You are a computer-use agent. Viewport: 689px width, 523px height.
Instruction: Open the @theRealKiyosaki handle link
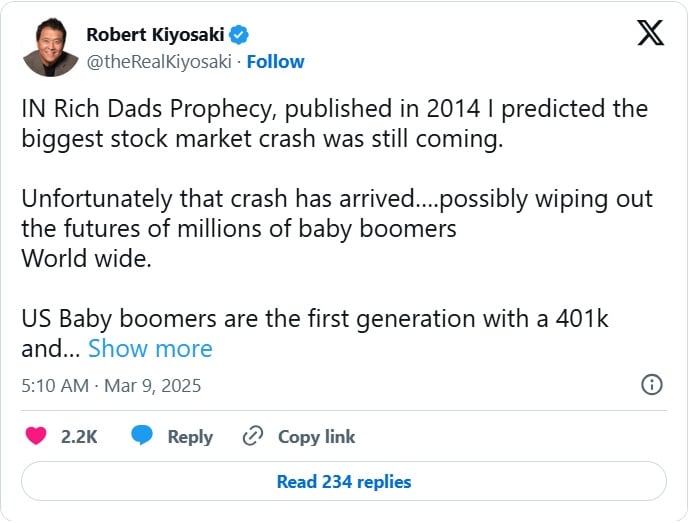(160, 61)
